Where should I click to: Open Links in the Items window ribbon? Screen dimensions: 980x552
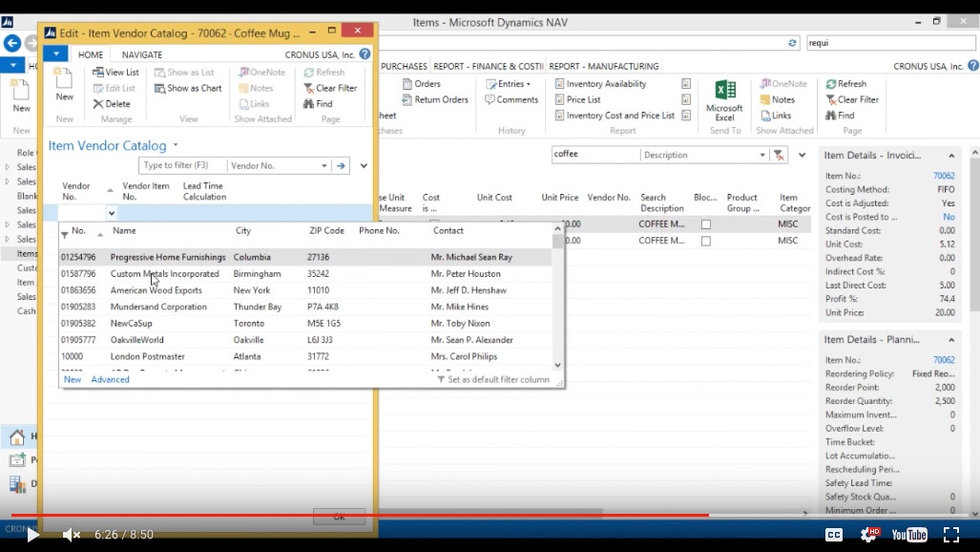tap(776, 116)
